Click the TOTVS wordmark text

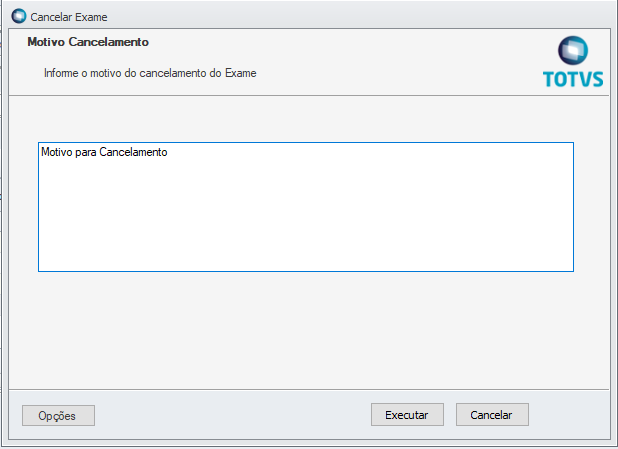573,79
